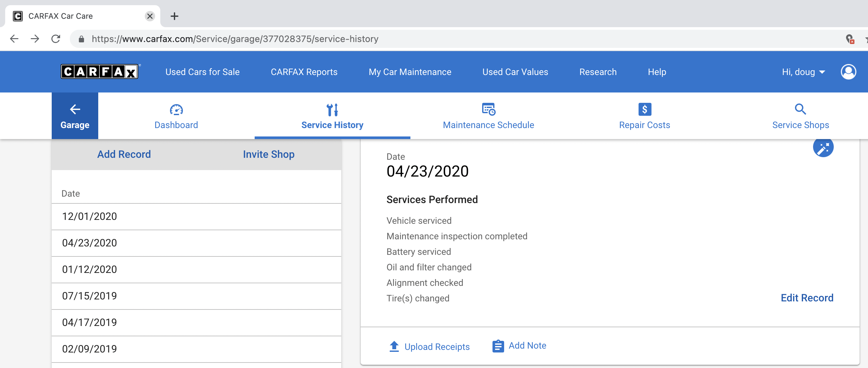868x368 pixels.
Task: Click the Date column header in list
Action: (x=70, y=193)
